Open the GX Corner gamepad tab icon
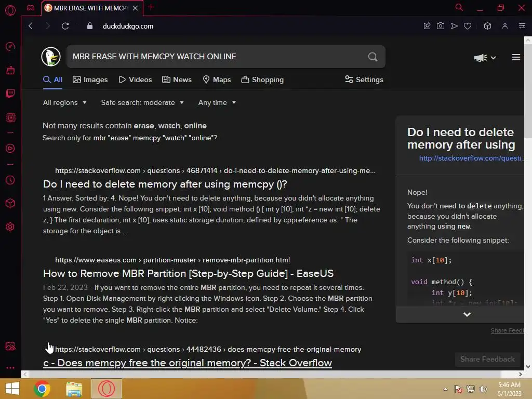Viewport: 532px width, 399px height. [x=31, y=8]
